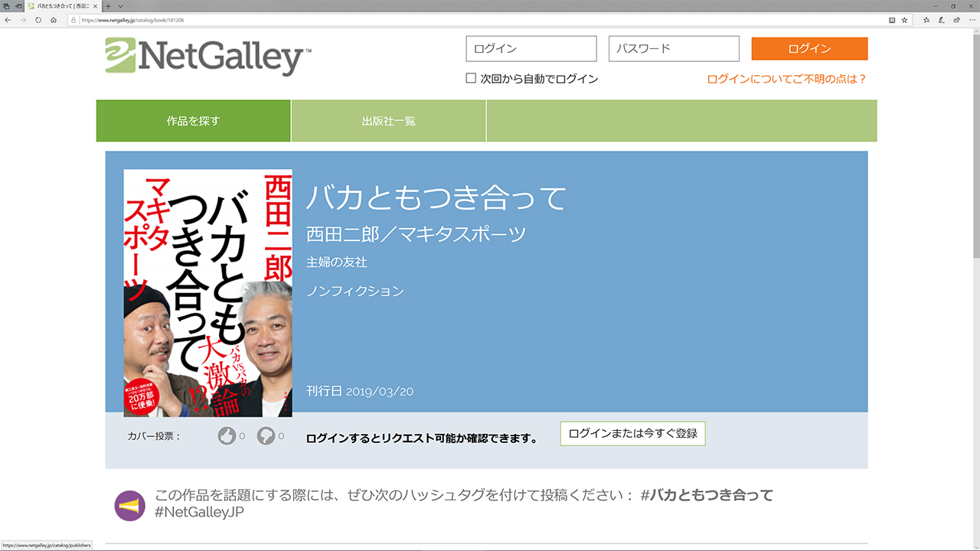Click ログインまたは今すぐ登録 button
Screen dimensions: 980x551
coord(632,433)
